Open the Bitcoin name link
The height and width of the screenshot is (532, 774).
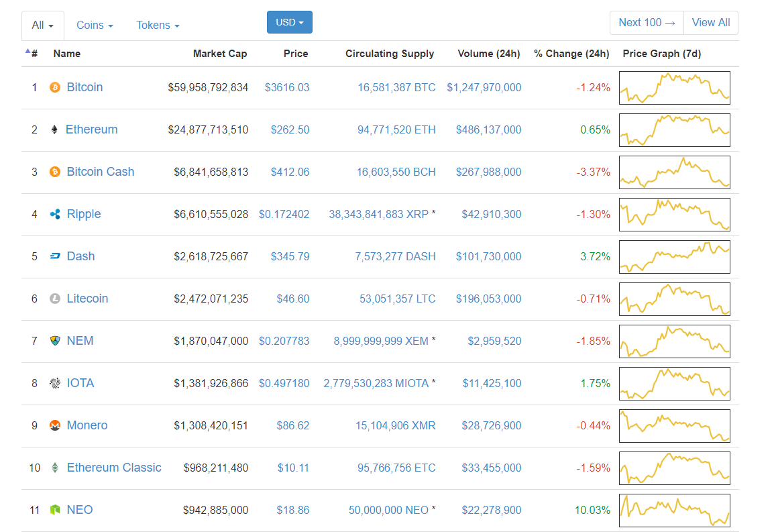[85, 87]
